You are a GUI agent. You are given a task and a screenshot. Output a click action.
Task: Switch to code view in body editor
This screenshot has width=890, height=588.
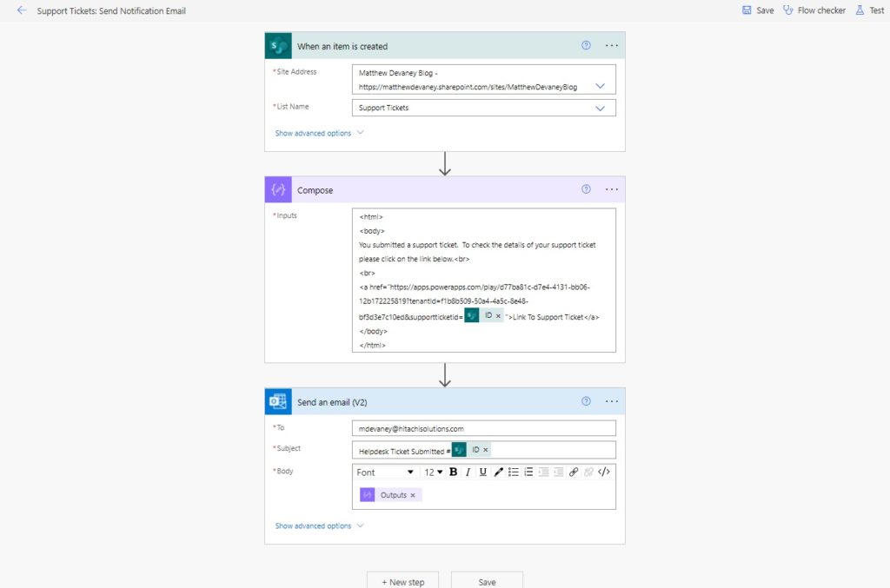[604, 472]
